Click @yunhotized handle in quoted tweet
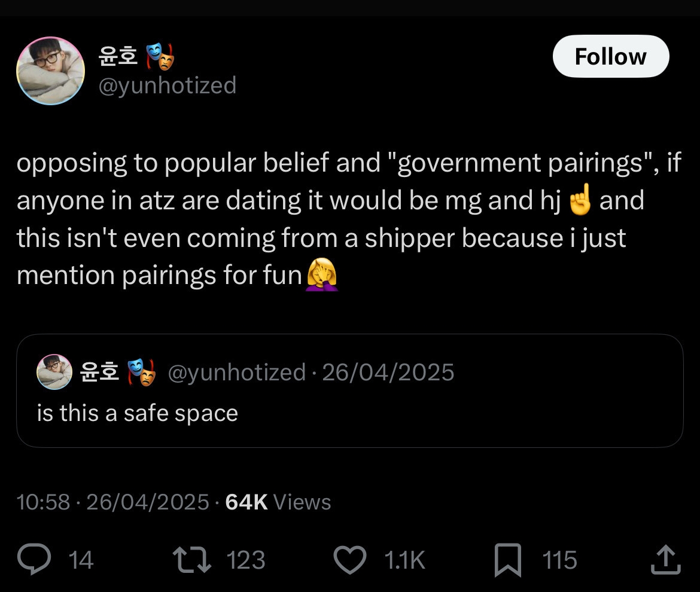Screen dimensions: 700x592 236,373
